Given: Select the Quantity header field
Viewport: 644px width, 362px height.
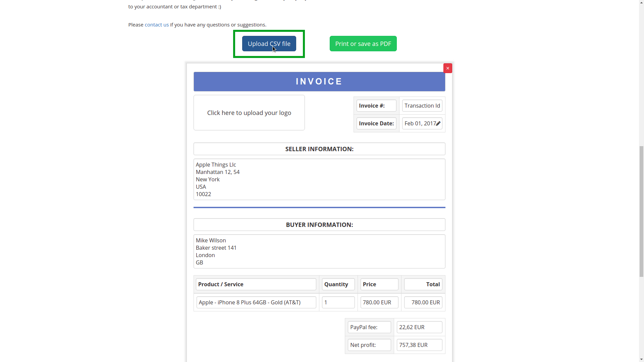Looking at the screenshot, I should click(x=338, y=284).
